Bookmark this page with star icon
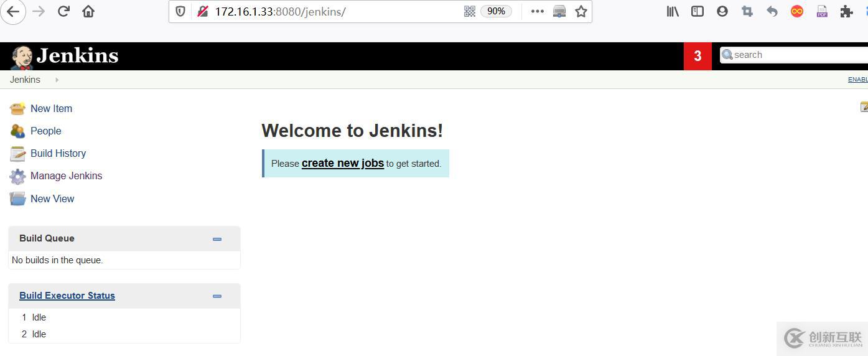This screenshot has height=356, width=868. tap(581, 11)
